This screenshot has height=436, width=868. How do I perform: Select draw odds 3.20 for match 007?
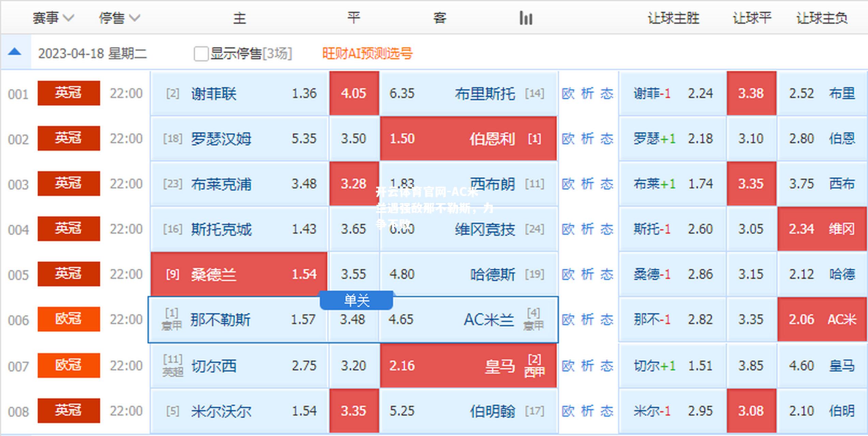pos(354,365)
